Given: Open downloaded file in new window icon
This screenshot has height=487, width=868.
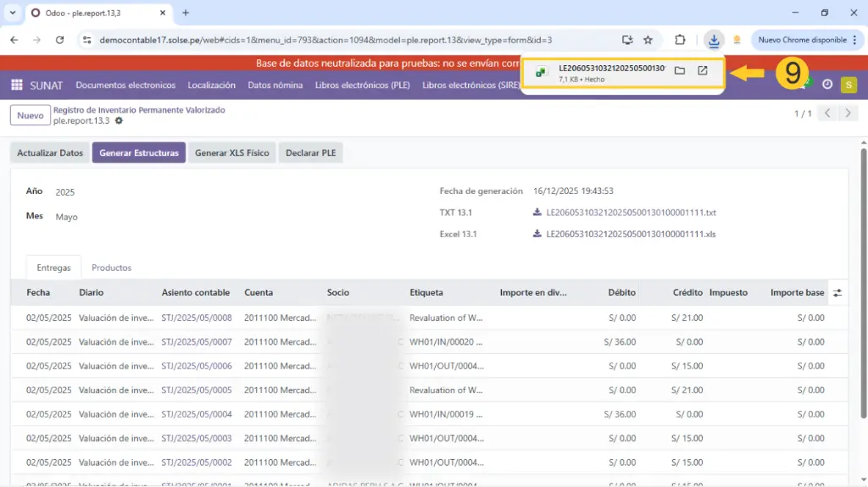Looking at the screenshot, I should coord(703,71).
